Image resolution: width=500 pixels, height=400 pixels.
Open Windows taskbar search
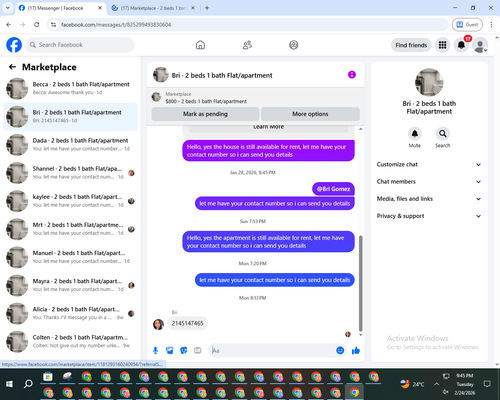(x=28, y=384)
